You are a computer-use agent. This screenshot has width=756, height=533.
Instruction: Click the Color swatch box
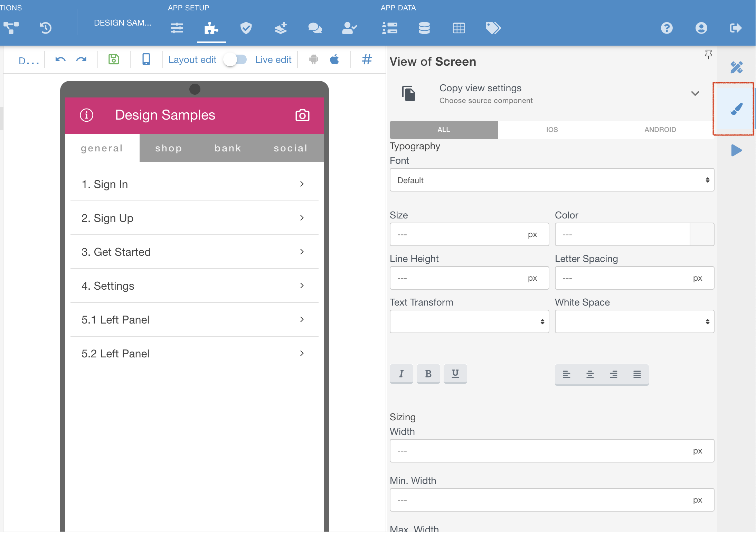702,234
